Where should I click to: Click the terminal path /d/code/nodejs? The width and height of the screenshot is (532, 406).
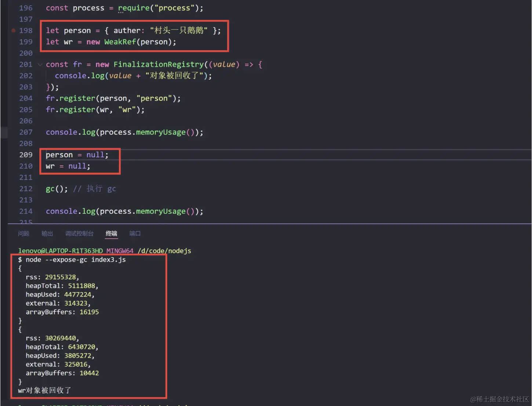coord(164,251)
